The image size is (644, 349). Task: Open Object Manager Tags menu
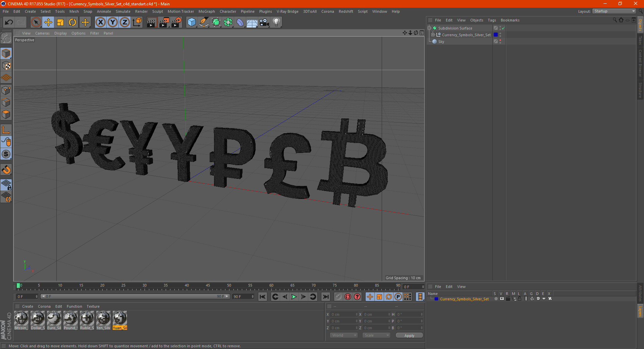(492, 20)
